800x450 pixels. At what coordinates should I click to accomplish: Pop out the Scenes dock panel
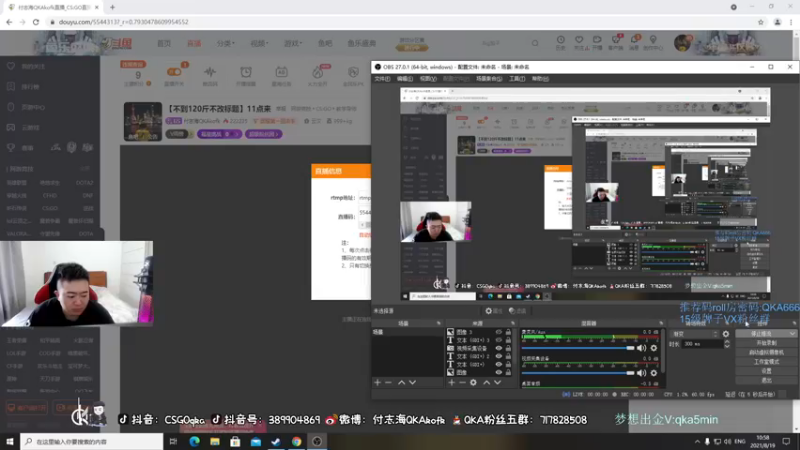click(x=438, y=323)
